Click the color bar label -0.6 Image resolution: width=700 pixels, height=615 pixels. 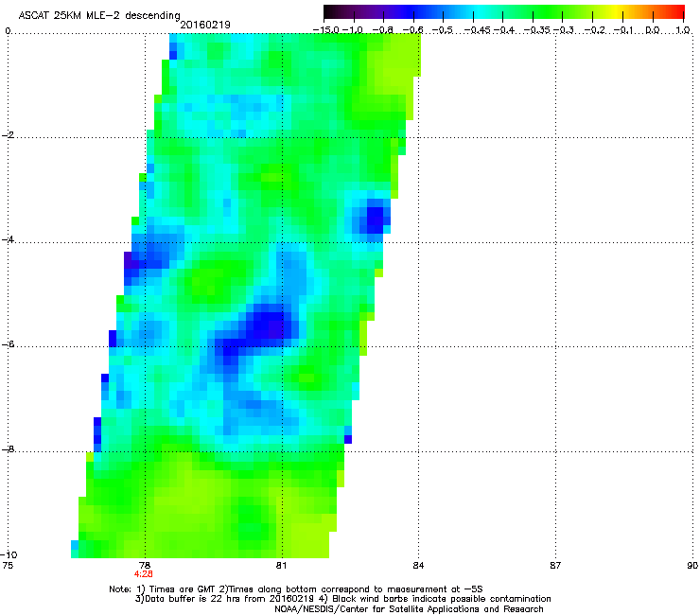coord(413,30)
